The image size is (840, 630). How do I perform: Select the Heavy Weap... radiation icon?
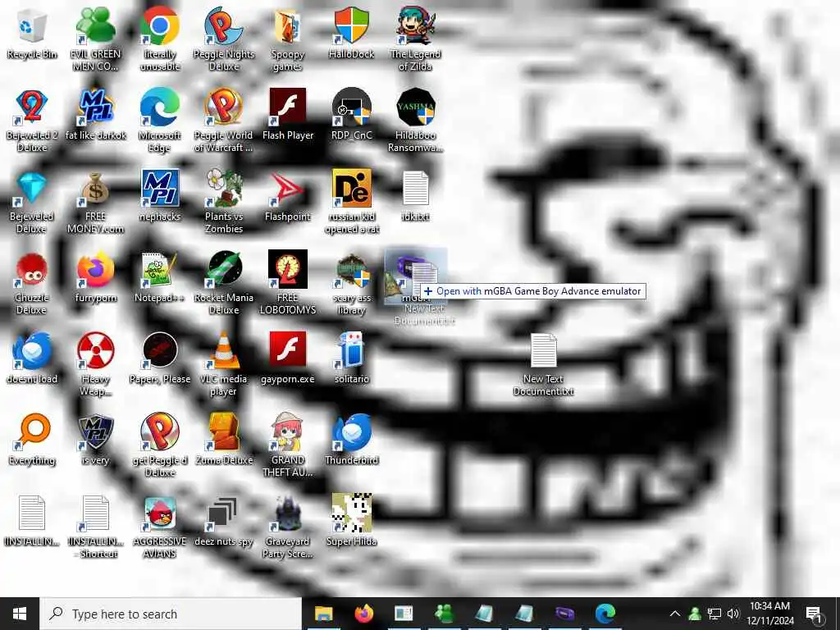point(95,351)
